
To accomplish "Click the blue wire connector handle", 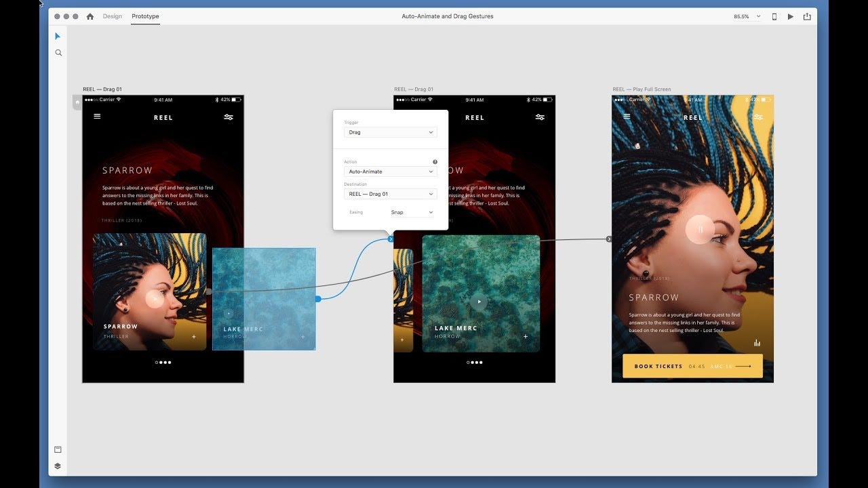I will coord(318,298).
